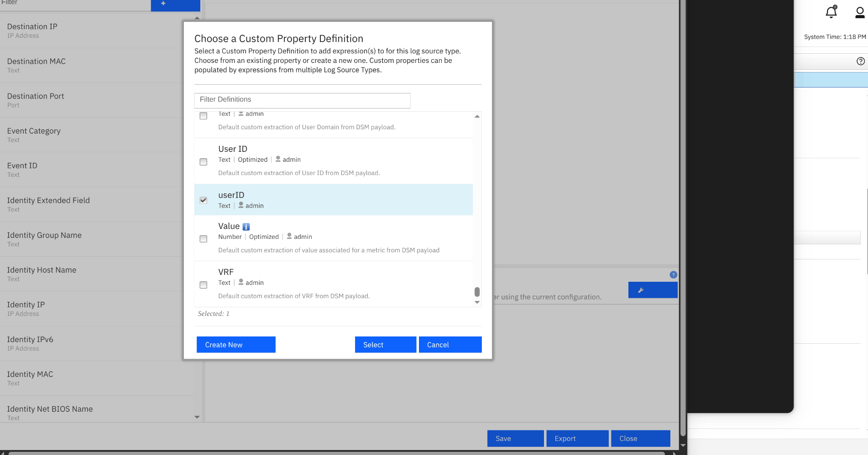Tick the VRF property checkbox
Viewport: 868px width, 455px height.
click(204, 285)
